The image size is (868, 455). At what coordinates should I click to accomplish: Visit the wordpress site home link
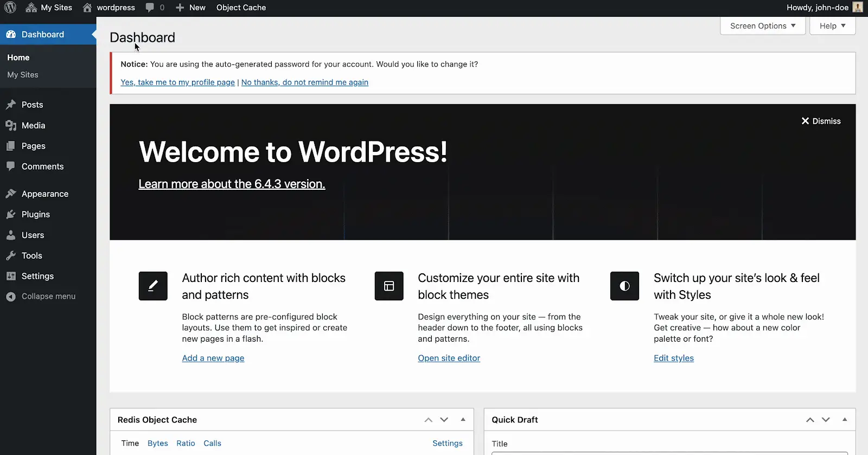coord(109,8)
